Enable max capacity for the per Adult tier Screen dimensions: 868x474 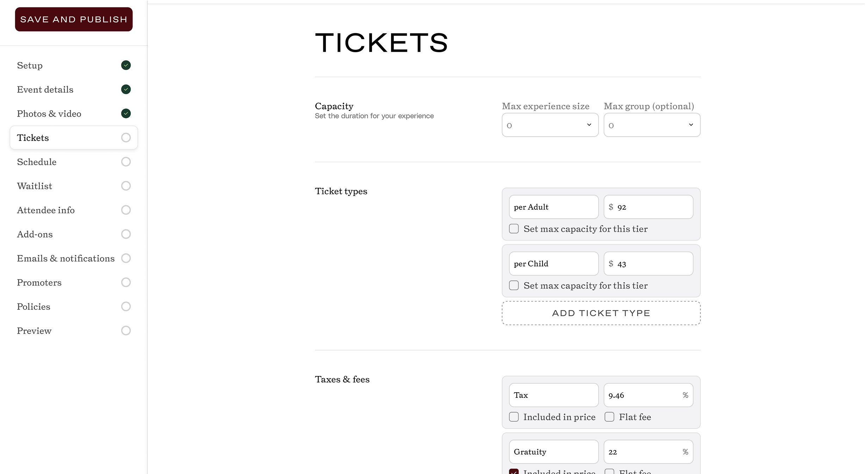pyautogui.click(x=514, y=229)
